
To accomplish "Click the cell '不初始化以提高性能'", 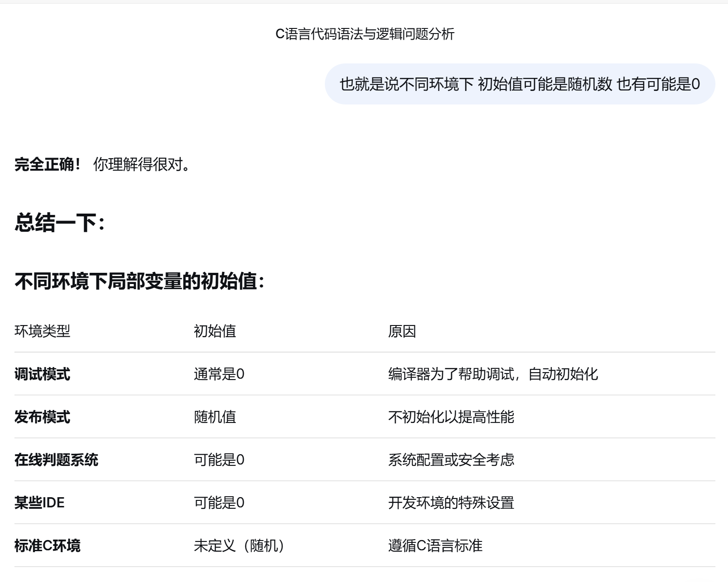I will click(451, 417).
